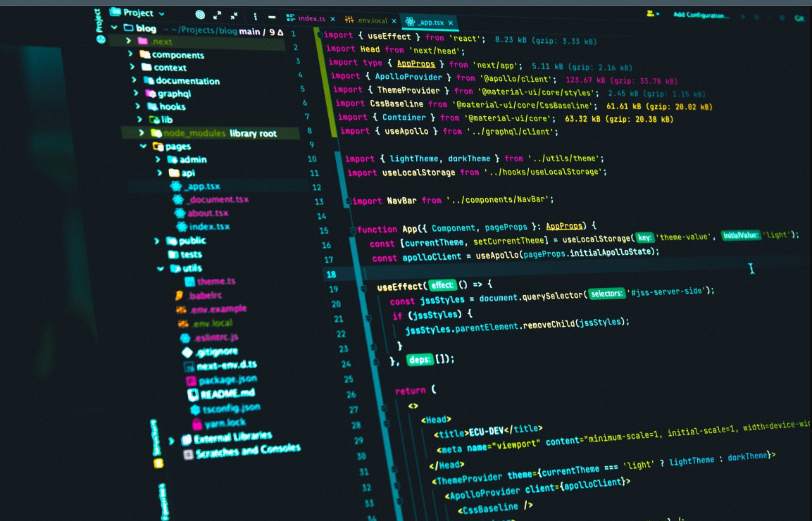Click the Markdown icon beside README.md

193,395
